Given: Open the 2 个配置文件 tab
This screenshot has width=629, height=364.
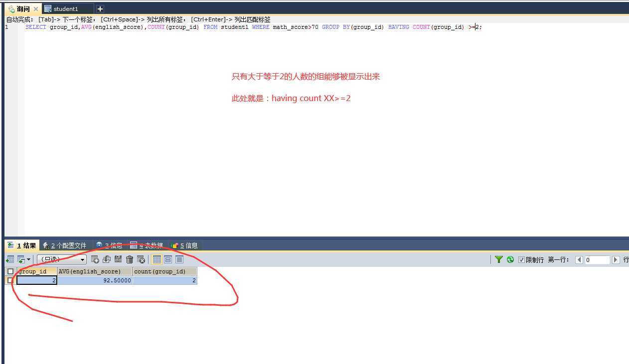Looking at the screenshot, I should 65,245.
